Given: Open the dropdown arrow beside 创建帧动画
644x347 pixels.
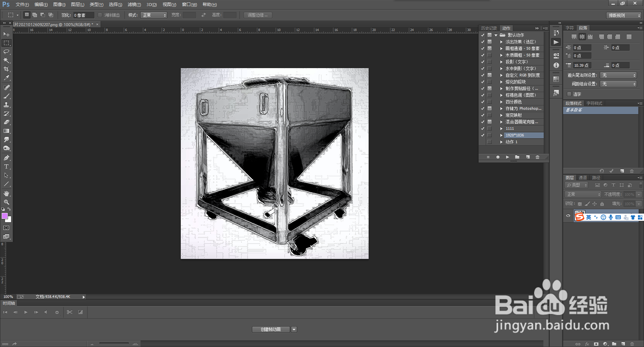Looking at the screenshot, I should 294,330.
